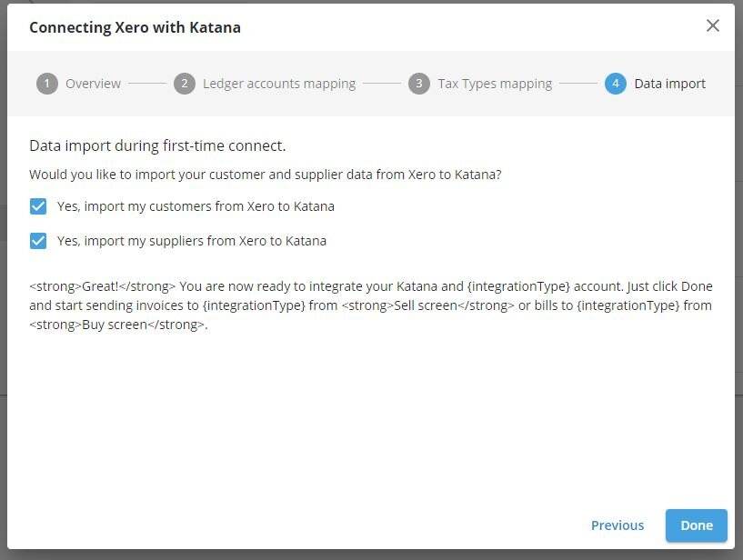The height and width of the screenshot is (560, 743).
Task: Uncheck import my customers from Xero
Action: coord(38,206)
